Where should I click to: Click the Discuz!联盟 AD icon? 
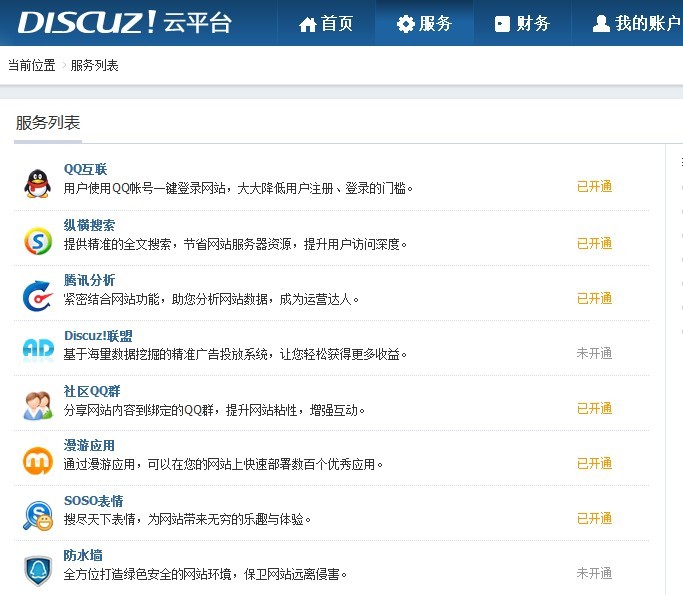click(x=38, y=349)
